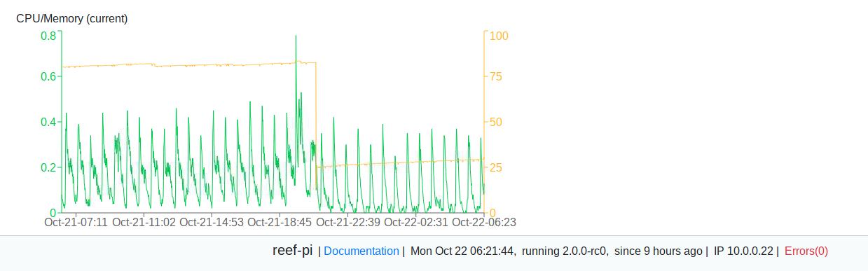Click the Oct-21-14:53 x-axis label
This screenshot has height=271, width=868.
212,223
